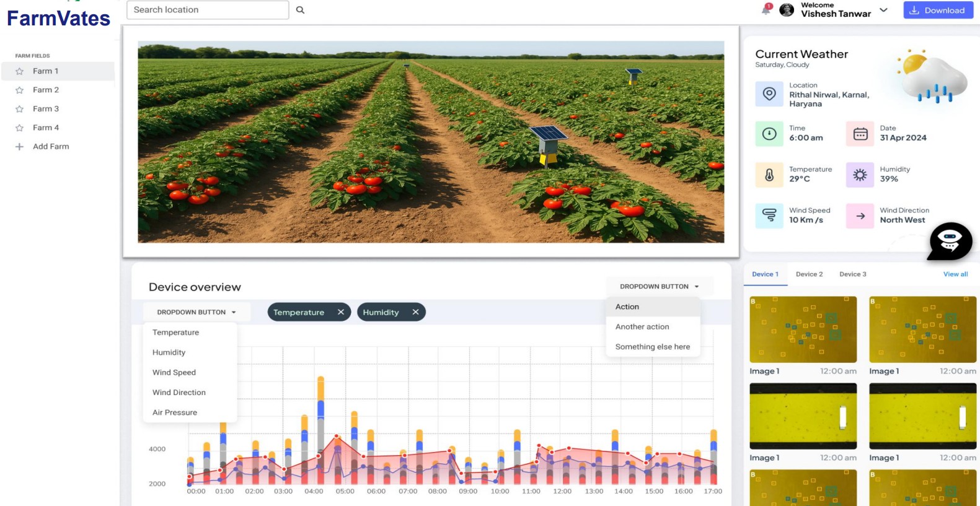Image resolution: width=980 pixels, height=506 pixels.
Task: Click the calendar icon beside Date
Action: (860, 134)
